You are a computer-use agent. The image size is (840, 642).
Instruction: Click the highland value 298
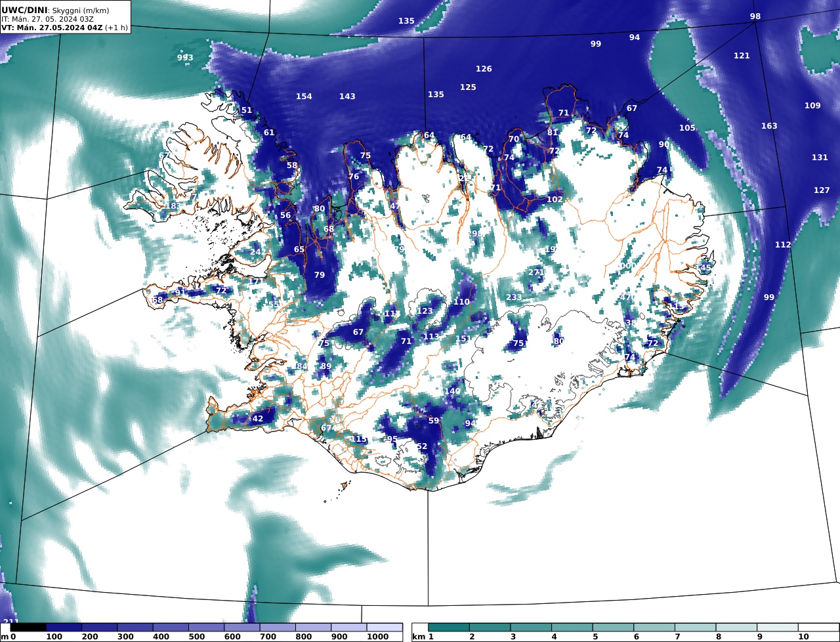(475, 234)
